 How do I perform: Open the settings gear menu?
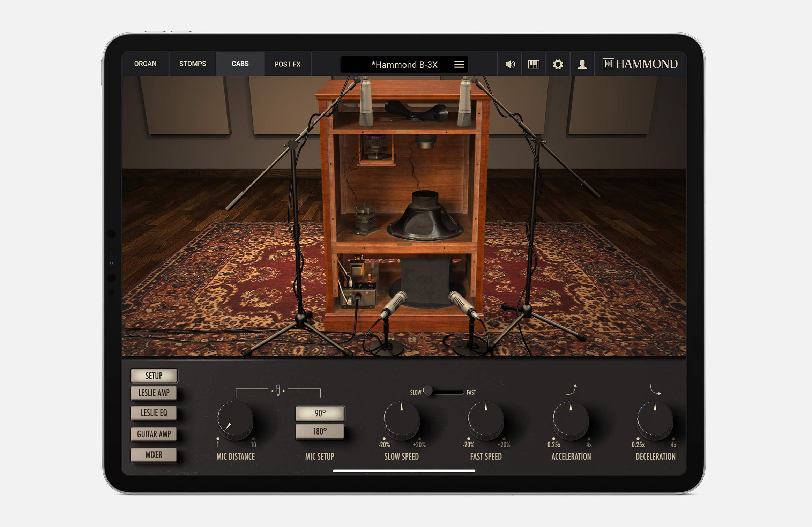click(x=558, y=64)
